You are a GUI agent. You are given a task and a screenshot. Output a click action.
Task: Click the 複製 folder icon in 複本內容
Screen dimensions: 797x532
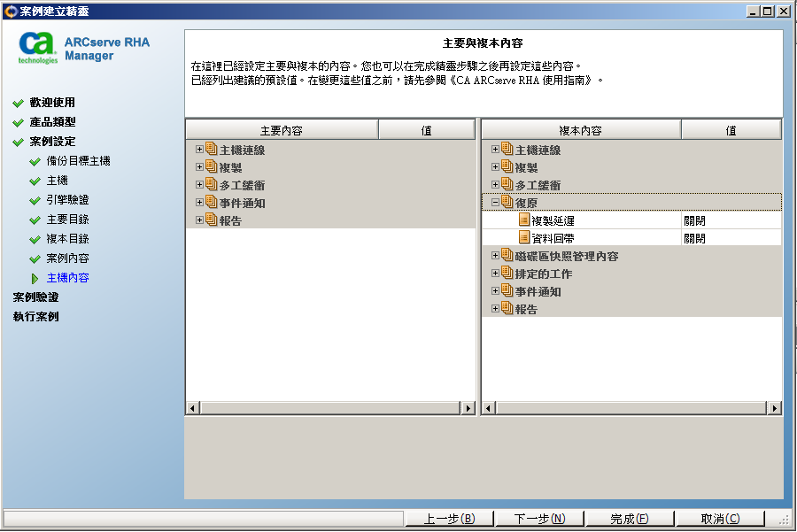[507, 166]
